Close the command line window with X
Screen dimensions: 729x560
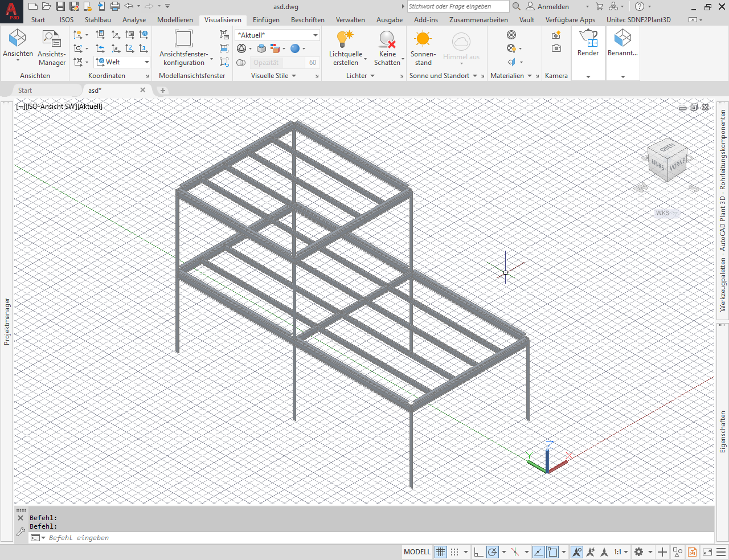tap(21, 518)
